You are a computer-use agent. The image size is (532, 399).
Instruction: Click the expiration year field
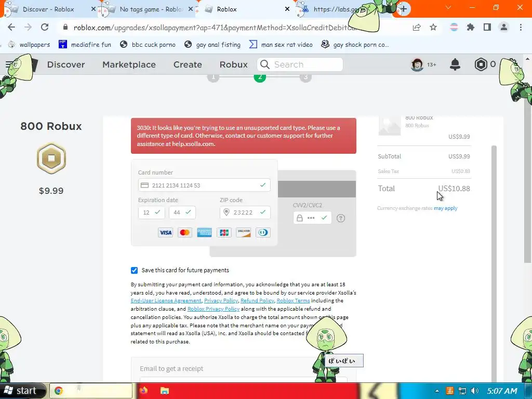[x=182, y=212]
